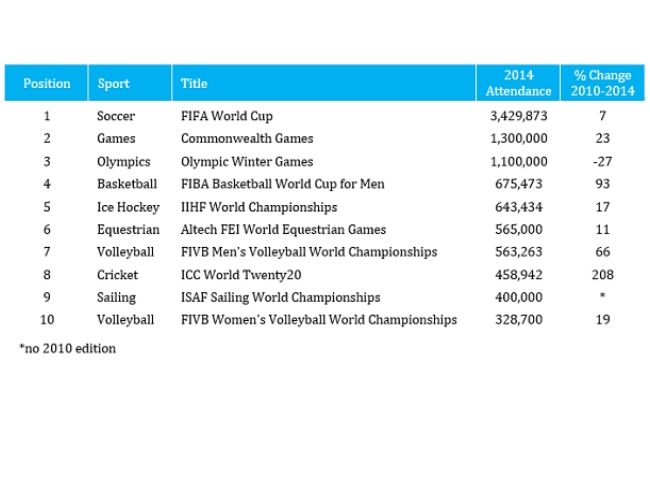Click the FIFA World Cup title cell
The width and height of the screenshot is (650, 500).
coord(226,116)
